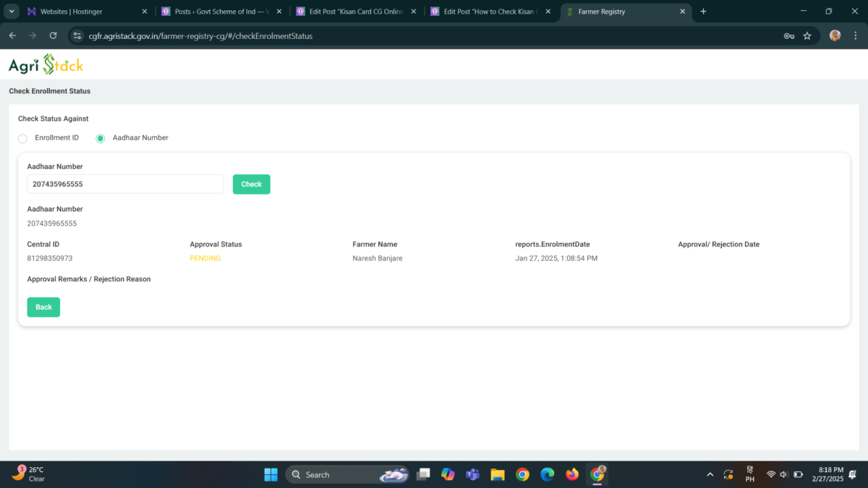Switch to Edit Post Kisan Card CG tab
Viewport: 868px width, 488px height.
click(x=354, y=12)
